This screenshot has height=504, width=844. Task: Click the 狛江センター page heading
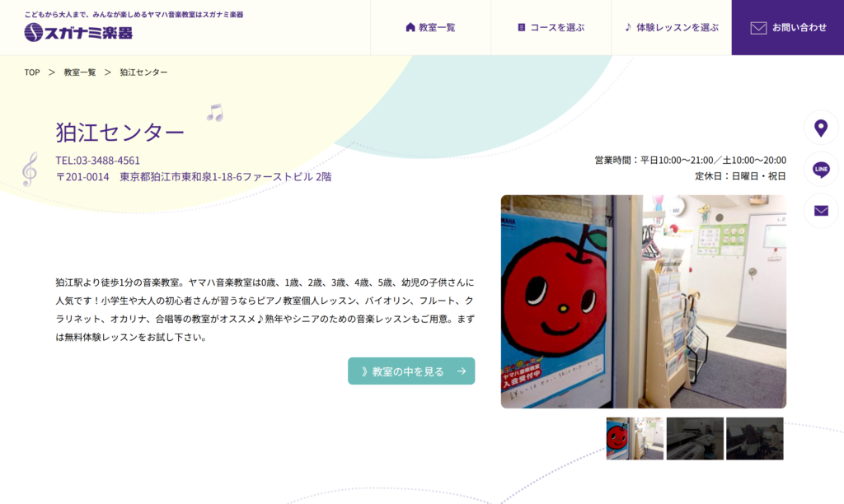(x=120, y=132)
